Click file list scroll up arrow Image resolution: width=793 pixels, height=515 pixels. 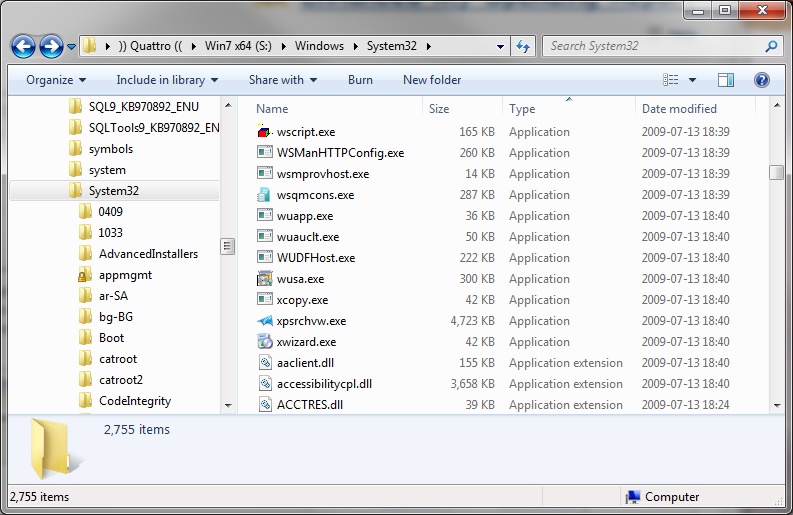point(776,105)
